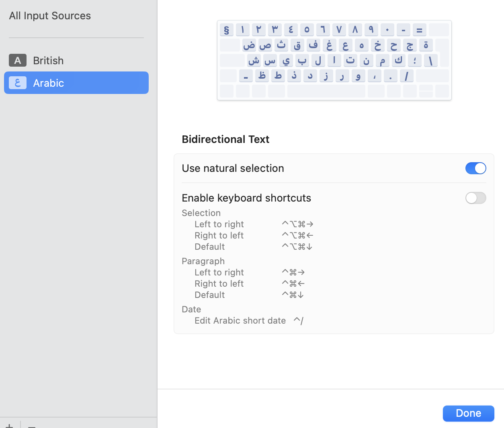Click the ظ key on the keyboard preview

(x=262, y=75)
